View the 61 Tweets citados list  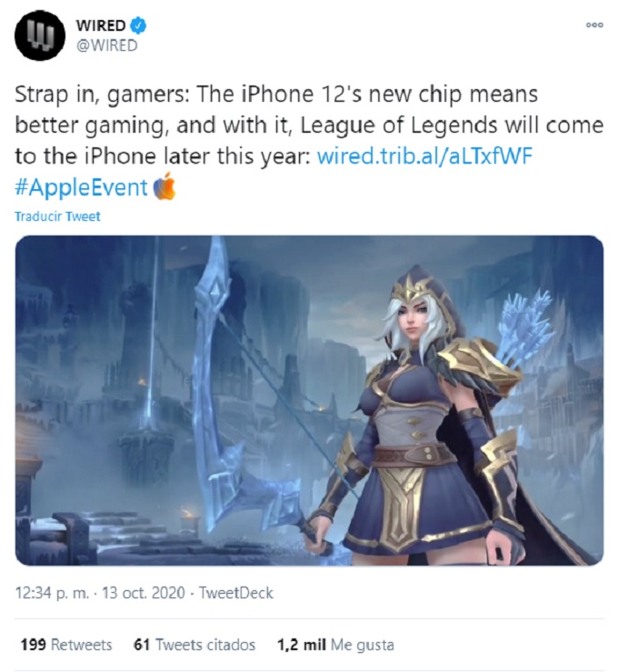click(194, 645)
